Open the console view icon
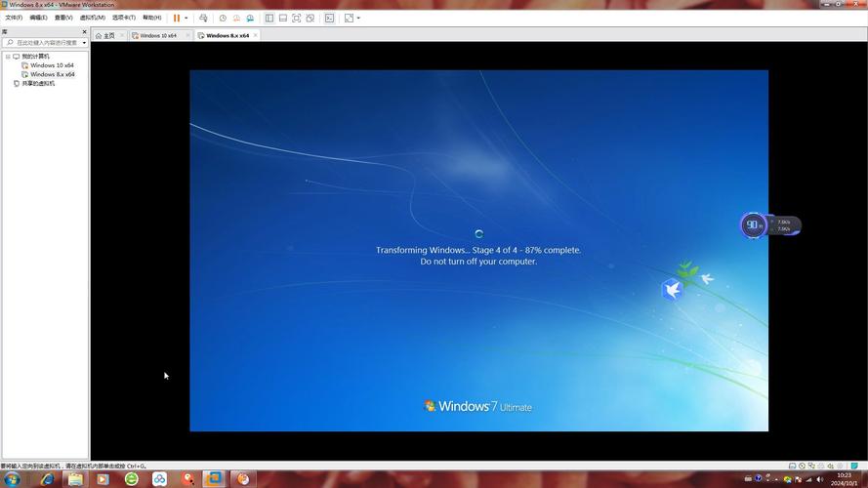The width and height of the screenshot is (868, 488). (x=329, y=18)
